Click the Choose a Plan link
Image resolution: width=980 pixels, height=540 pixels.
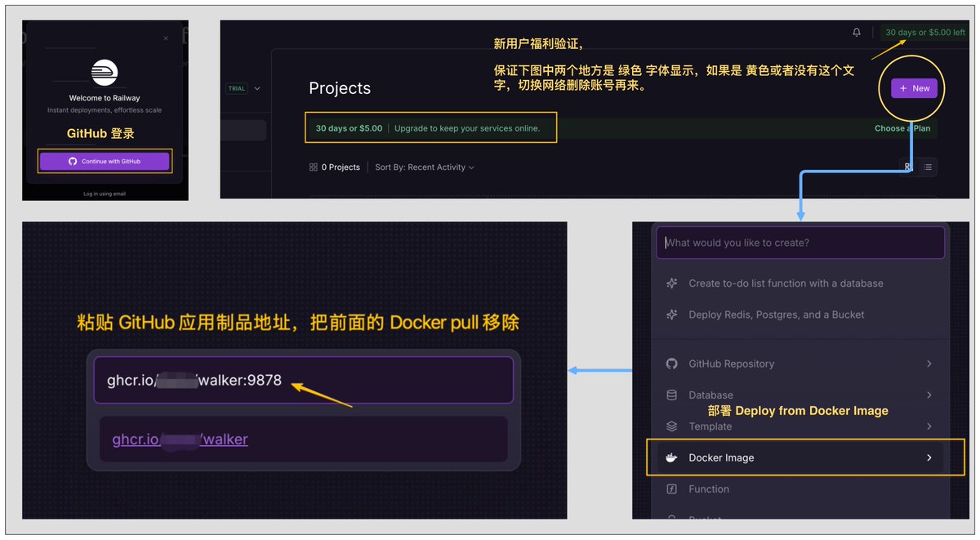902,128
